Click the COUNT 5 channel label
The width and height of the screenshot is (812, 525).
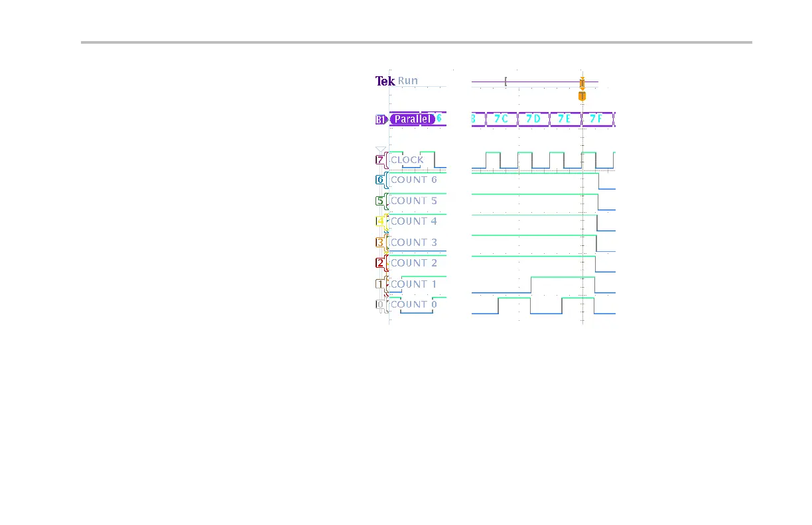[x=414, y=201]
